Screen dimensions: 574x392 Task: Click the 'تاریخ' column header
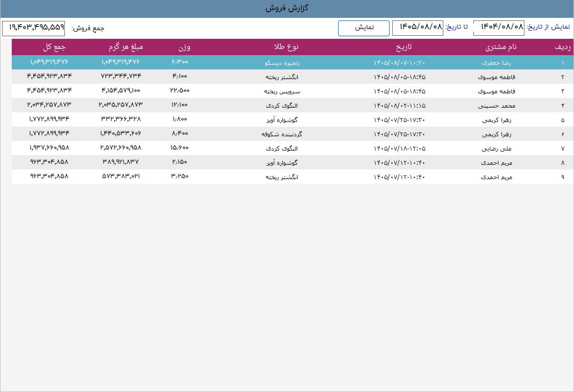coord(404,47)
